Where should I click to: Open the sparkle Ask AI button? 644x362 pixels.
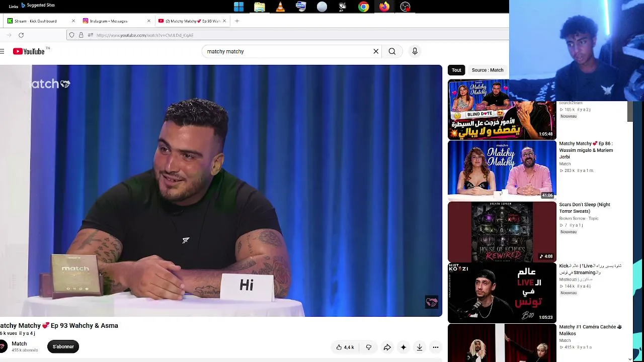[x=403, y=347]
